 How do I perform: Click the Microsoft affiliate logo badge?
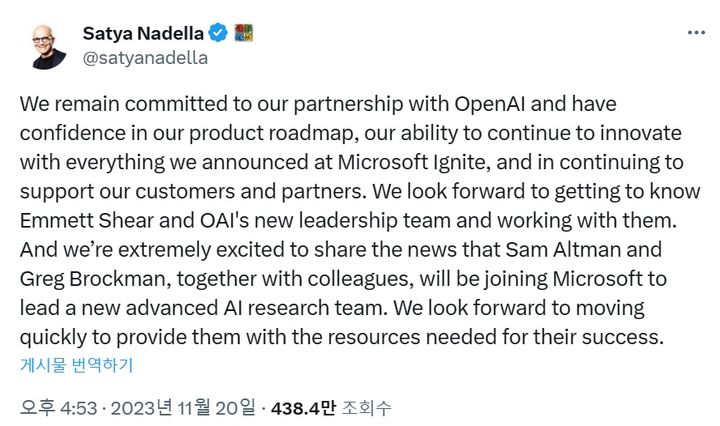coord(243,33)
